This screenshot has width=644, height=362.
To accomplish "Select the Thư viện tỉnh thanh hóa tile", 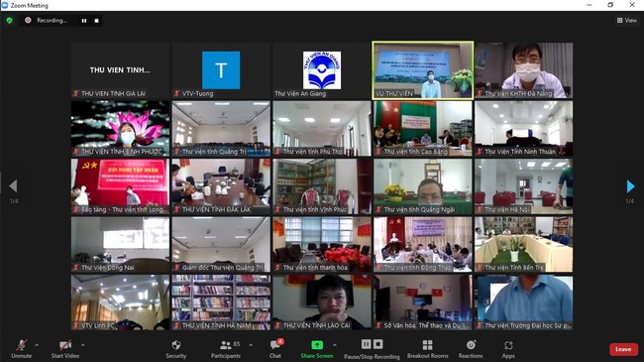I will pyautogui.click(x=322, y=244).
